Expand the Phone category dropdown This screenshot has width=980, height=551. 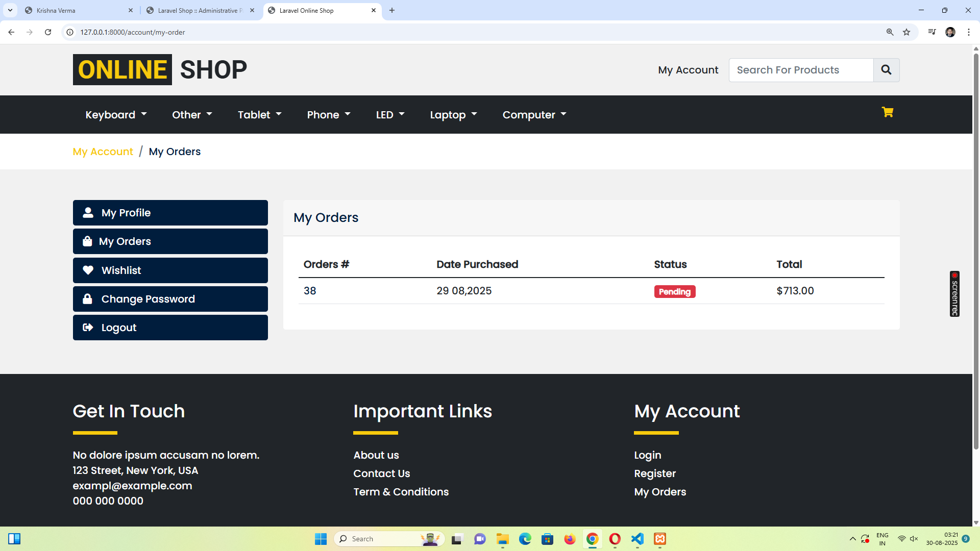[x=329, y=115]
